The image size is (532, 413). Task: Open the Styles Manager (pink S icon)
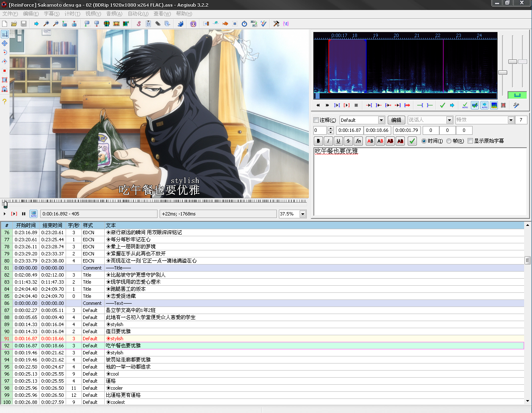pyautogui.click(x=139, y=24)
